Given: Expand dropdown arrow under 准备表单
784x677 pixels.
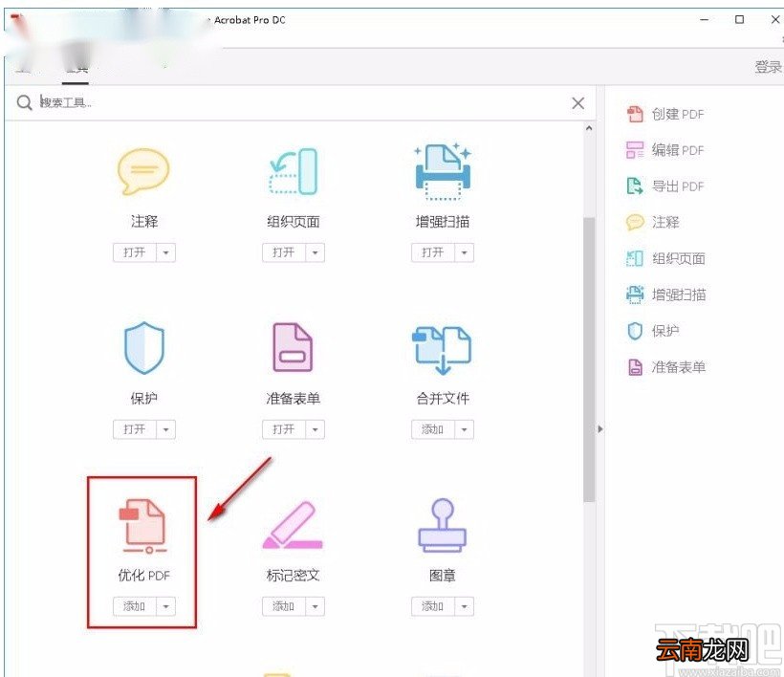Looking at the screenshot, I should tap(315, 429).
